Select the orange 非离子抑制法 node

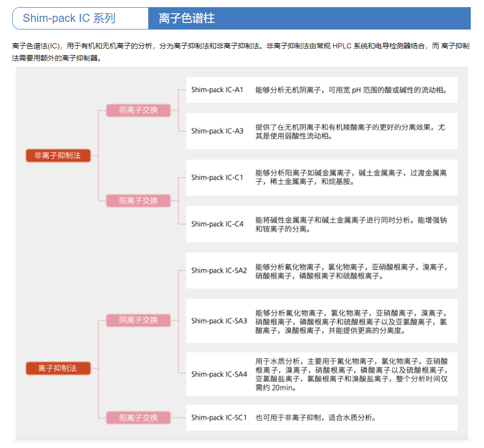point(58,156)
